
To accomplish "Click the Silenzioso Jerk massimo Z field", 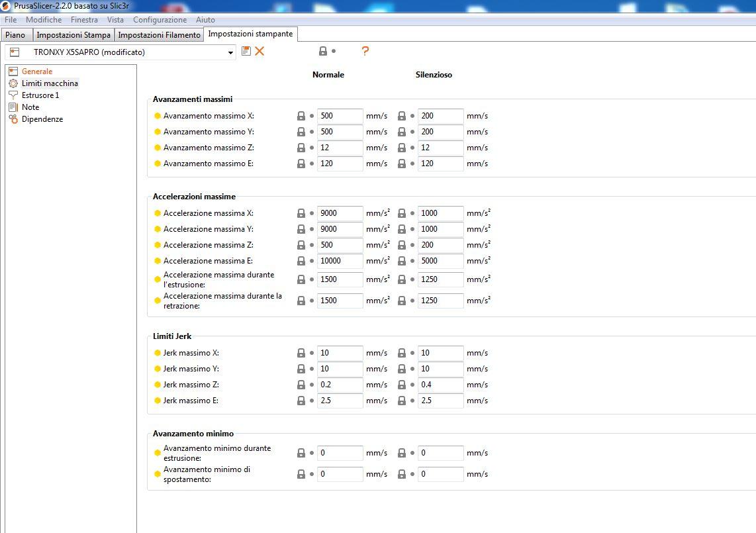I will pos(440,385).
